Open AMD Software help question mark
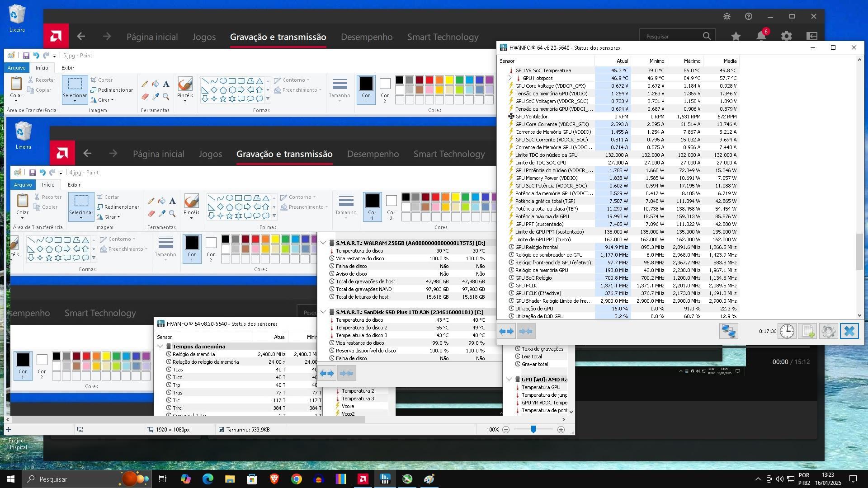The width and height of the screenshot is (868, 488). pyautogui.click(x=749, y=16)
